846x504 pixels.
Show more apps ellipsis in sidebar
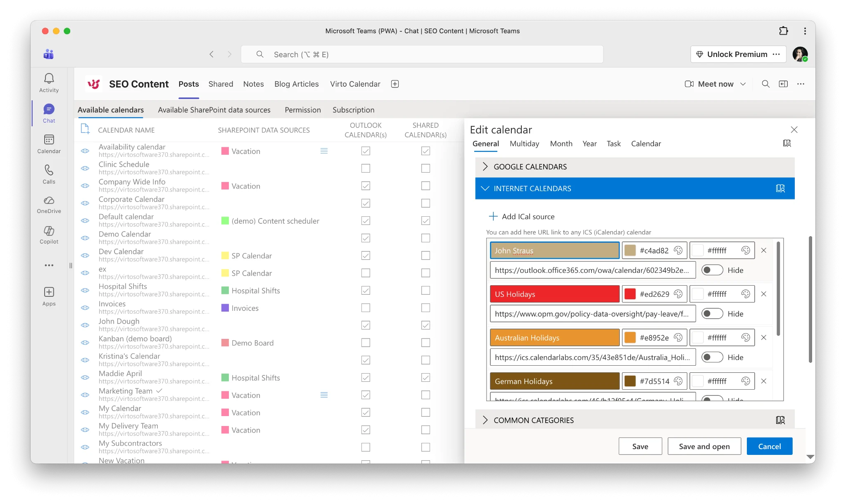point(49,265)
